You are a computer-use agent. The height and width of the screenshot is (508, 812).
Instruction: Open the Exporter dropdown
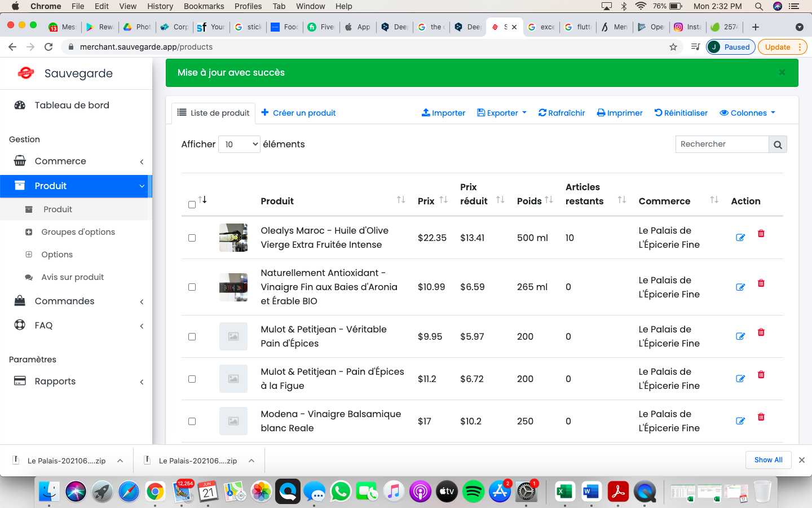click(502, 113)
